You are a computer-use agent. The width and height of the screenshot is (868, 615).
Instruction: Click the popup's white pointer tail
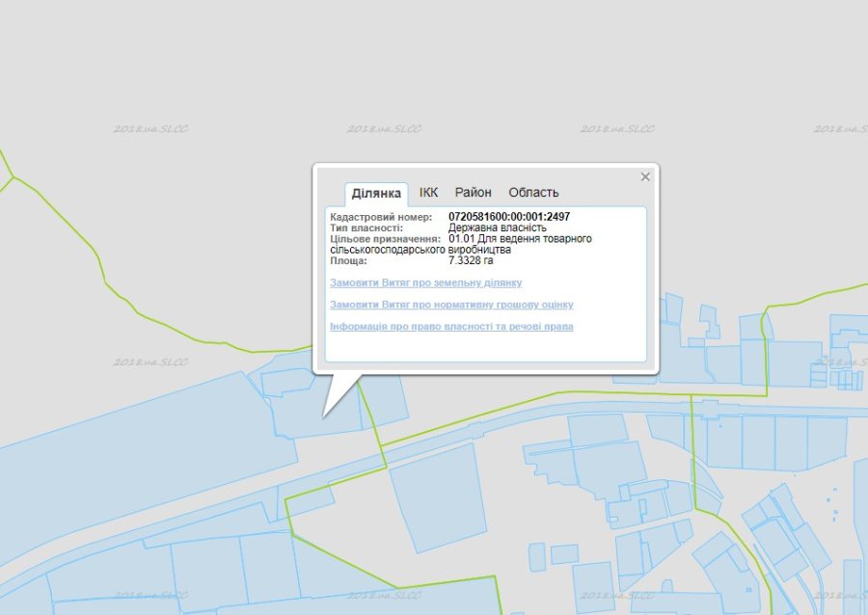pyautogui.click(x=338, y=390)
